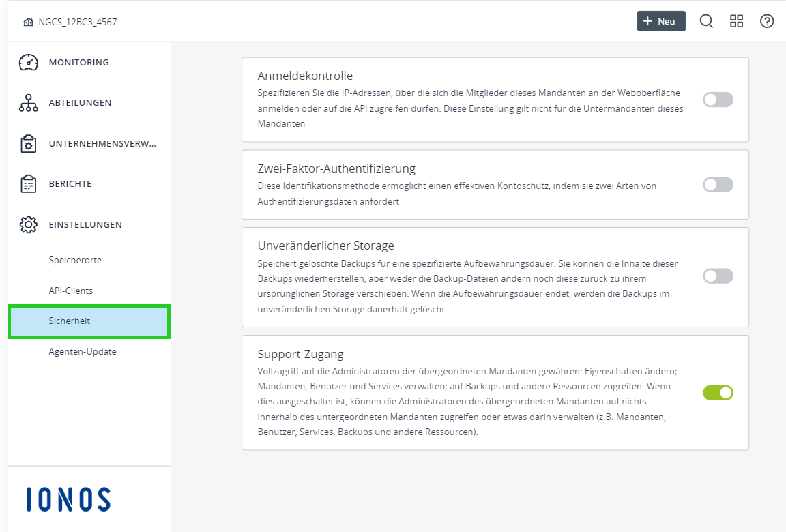Click the Unveränderlicher Storage heading
786x532 pixels.
coord(326,246)
